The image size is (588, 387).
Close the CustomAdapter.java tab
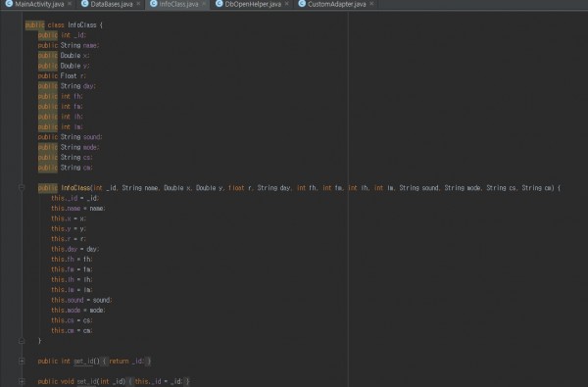click(371, 4)
